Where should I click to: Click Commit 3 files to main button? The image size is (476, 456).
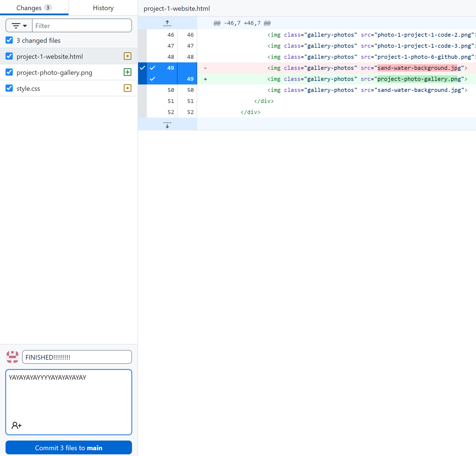coord(69,448)
